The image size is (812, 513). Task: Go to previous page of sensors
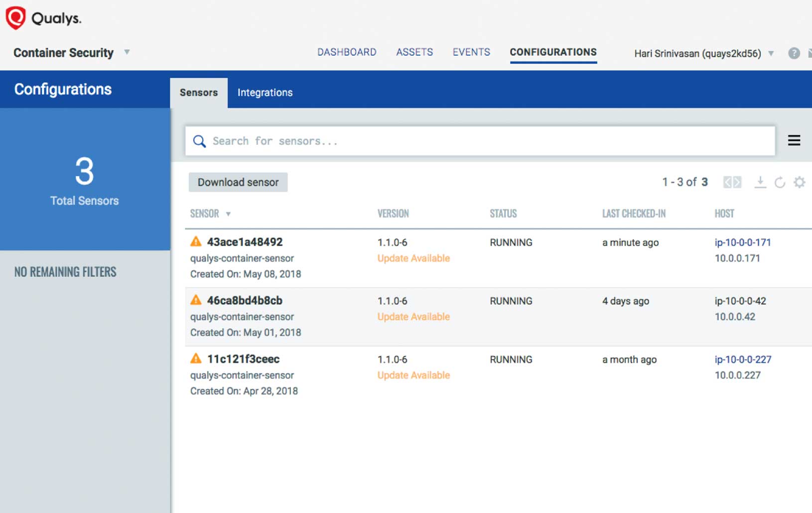727,182
